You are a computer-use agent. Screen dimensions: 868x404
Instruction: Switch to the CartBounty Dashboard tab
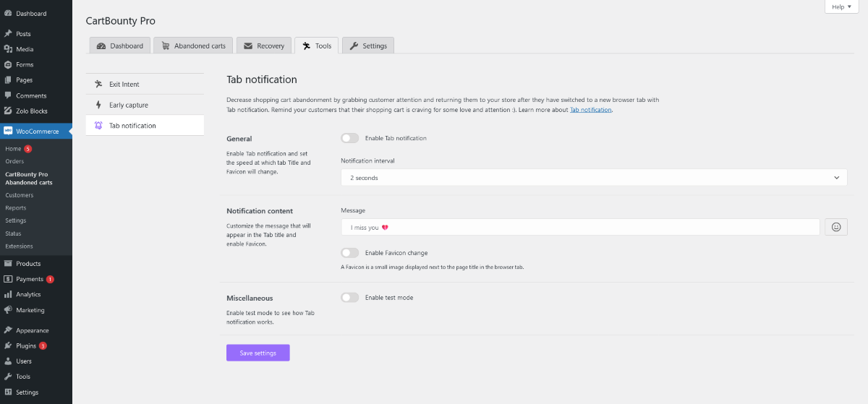(x=120, y=46)
